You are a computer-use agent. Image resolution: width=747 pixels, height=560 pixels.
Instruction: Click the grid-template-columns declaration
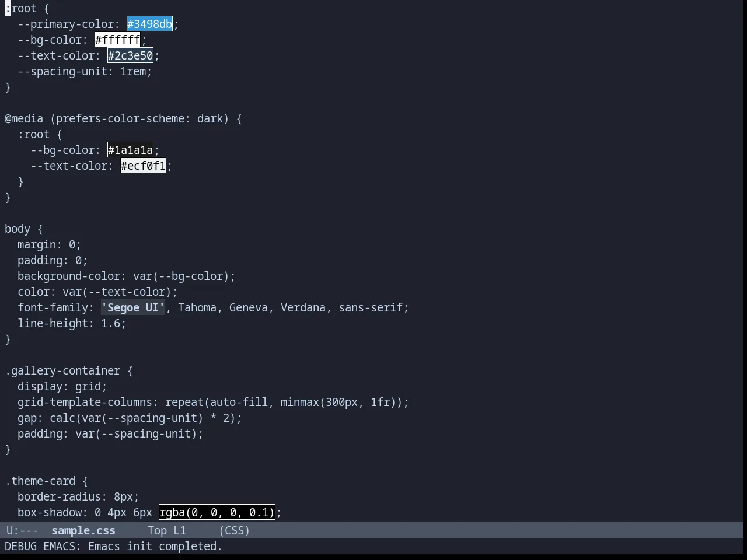click(x=213, y=402)
